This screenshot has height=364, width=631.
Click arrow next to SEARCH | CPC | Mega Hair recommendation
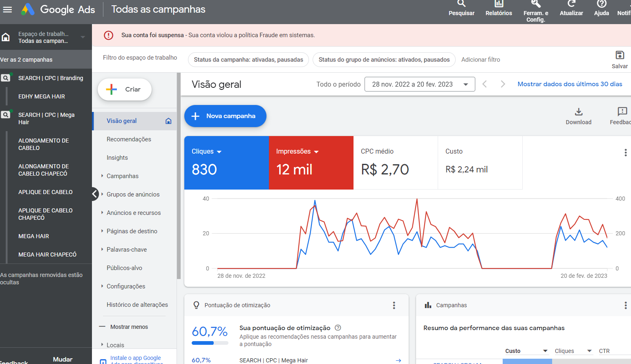(x=398, y=360)
